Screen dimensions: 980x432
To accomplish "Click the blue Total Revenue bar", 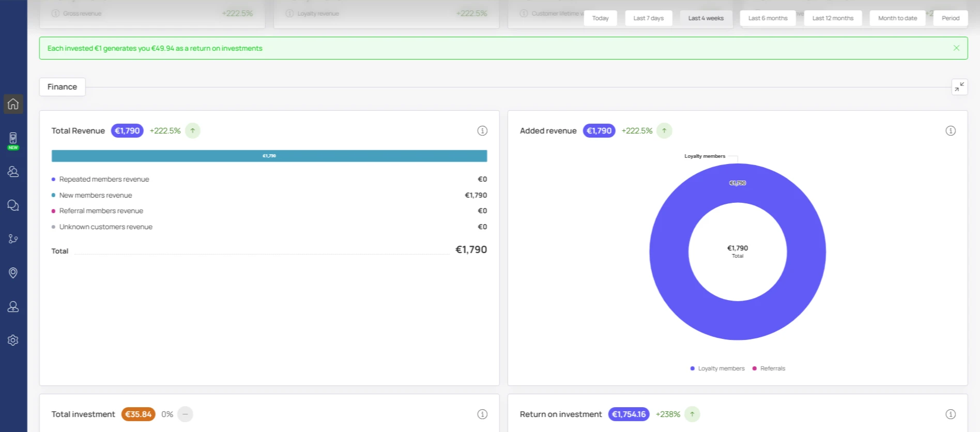I will pos(269,156).
